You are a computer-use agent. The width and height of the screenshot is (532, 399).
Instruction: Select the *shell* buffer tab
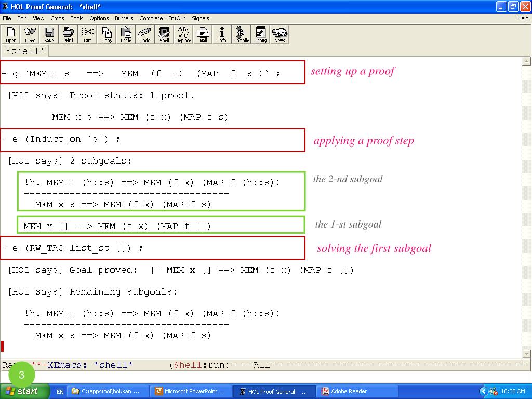coord(25,51)
